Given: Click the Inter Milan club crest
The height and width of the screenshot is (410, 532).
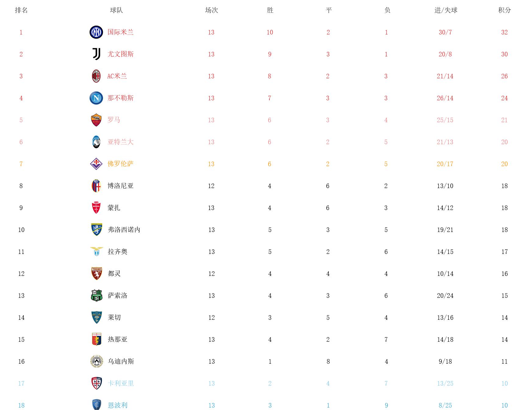Looking at the screenshot, I should coord(96,32).
